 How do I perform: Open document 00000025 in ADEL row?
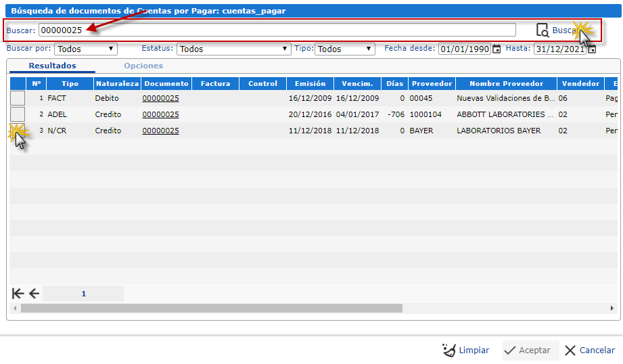[160, 114]
